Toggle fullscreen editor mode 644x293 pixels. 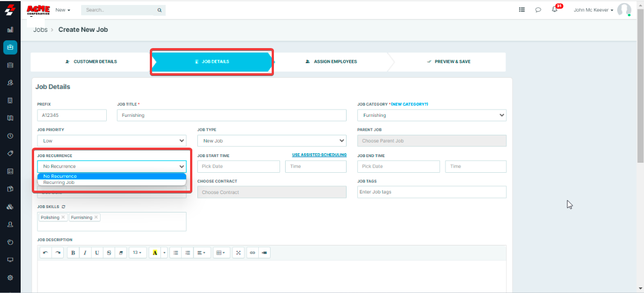238,253
